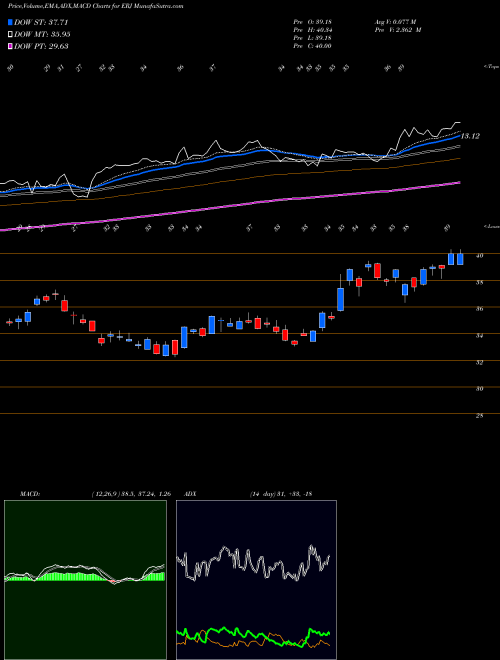Click the 'Pre H: 40.34' high value

313,30
